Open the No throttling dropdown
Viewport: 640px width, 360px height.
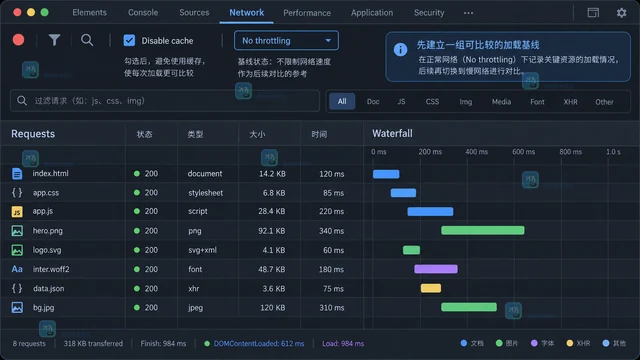click(x=286, y=40)
